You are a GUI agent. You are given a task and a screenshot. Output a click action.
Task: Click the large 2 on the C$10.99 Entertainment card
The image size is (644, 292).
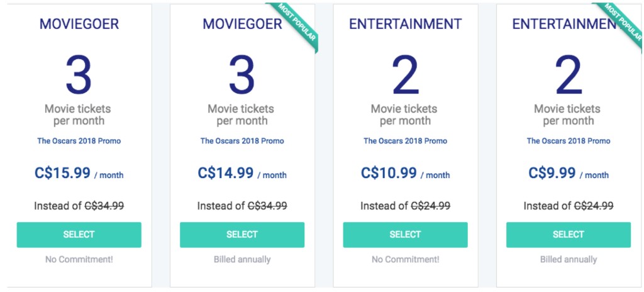(405, 76)
